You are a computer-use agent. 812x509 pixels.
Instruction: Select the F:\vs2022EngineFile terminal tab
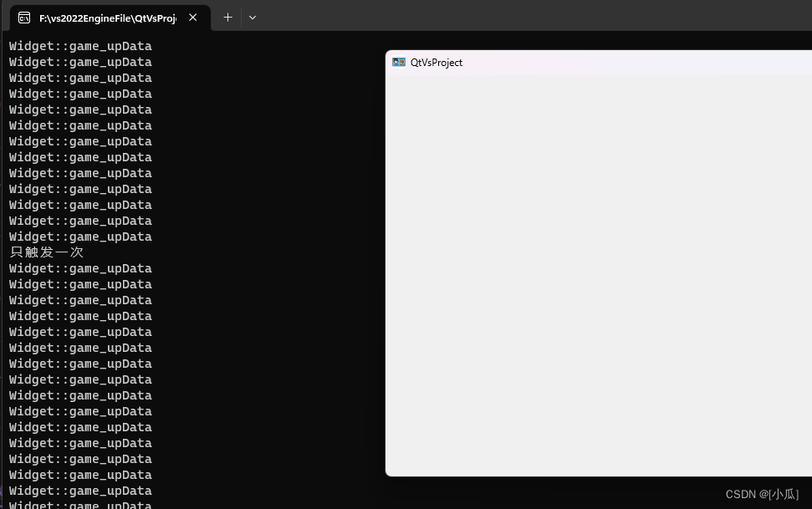click(110, 18)
